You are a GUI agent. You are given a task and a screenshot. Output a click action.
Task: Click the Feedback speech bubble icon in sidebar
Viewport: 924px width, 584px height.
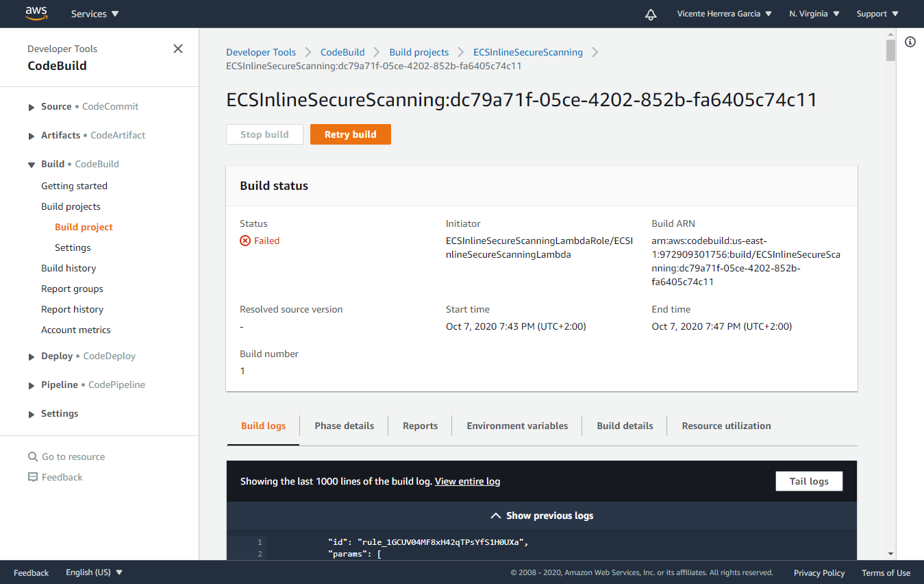[x=33, y=477]
